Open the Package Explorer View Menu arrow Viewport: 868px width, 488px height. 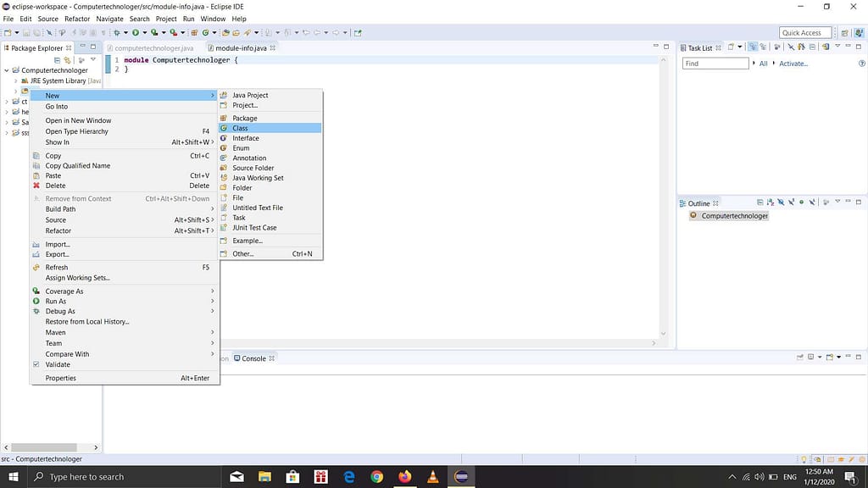[x=93, y=60]
